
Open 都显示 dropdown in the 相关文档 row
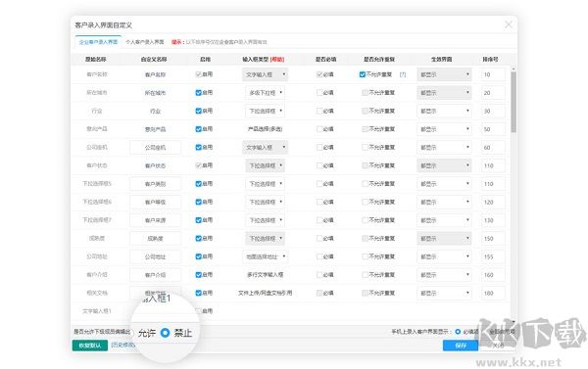click(444, 293)
